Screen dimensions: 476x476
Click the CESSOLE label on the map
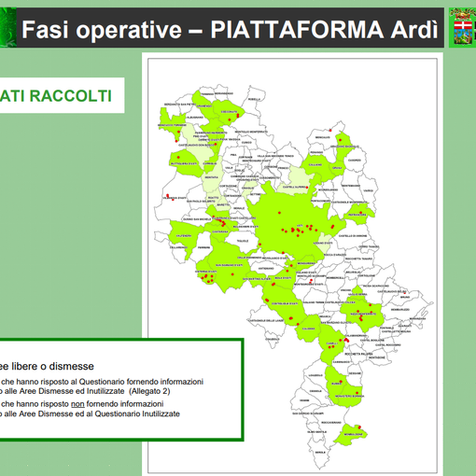315,391
